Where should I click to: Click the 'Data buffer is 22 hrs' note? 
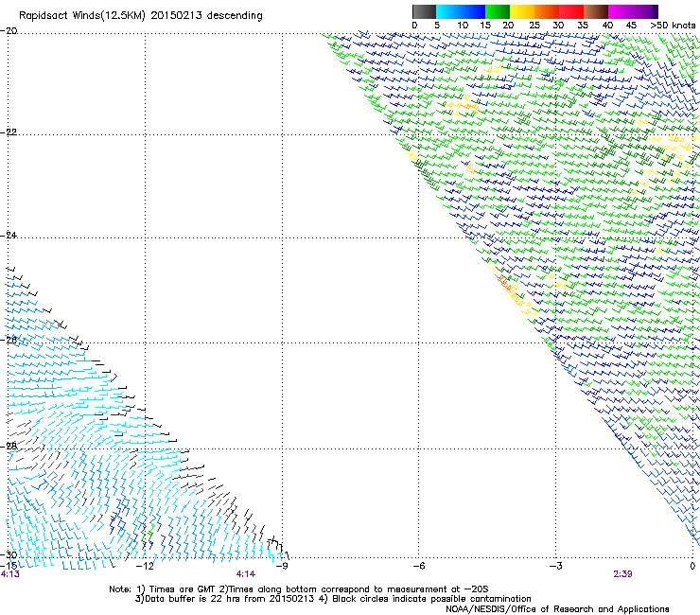point(333,599)
